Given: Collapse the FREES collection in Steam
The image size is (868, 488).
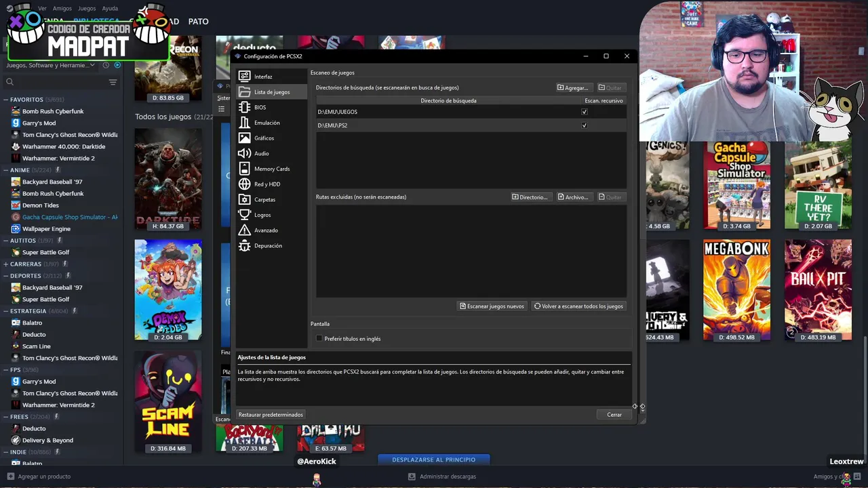Looking at the screenshot, I should (x=5, y=417).
